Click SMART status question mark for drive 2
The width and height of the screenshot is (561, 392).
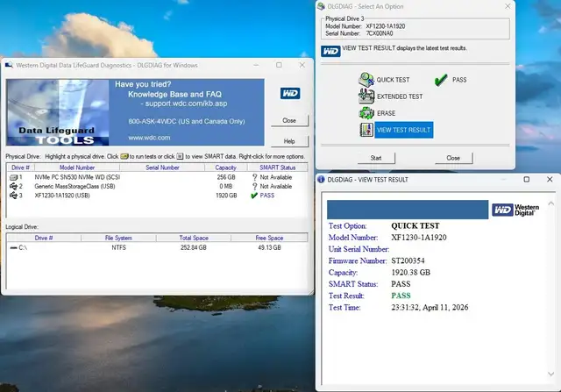click(x=255, y=186)
